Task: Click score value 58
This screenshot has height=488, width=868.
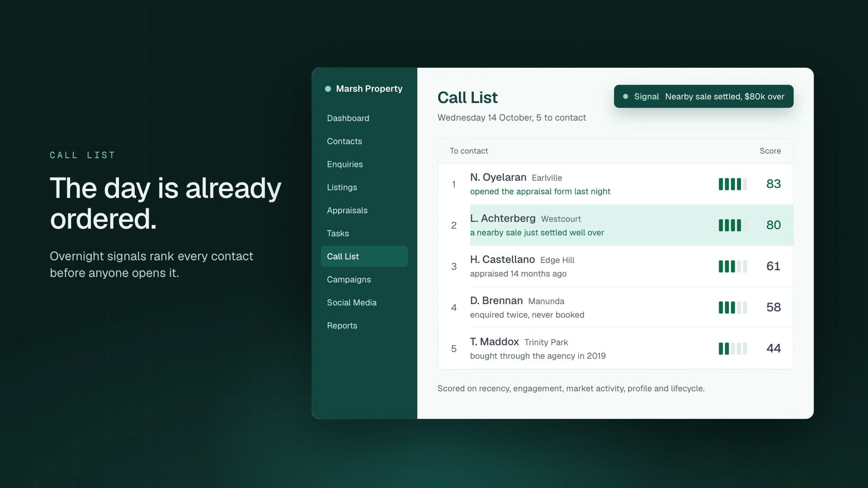Action: point(774,307)
